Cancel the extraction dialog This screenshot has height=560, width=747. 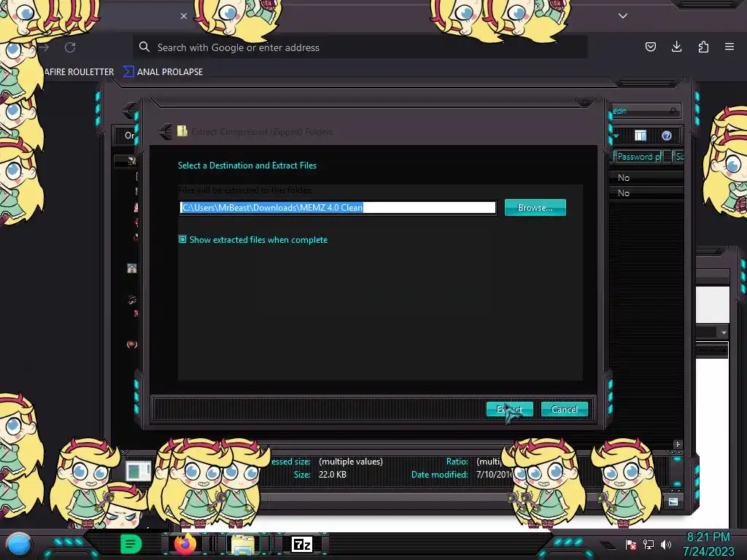coord(564,409)
